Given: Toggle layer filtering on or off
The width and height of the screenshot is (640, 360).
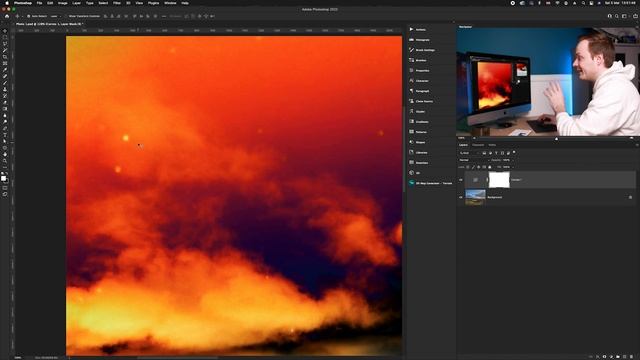Looking at the screenshot, I should click(x=514, y=153).
